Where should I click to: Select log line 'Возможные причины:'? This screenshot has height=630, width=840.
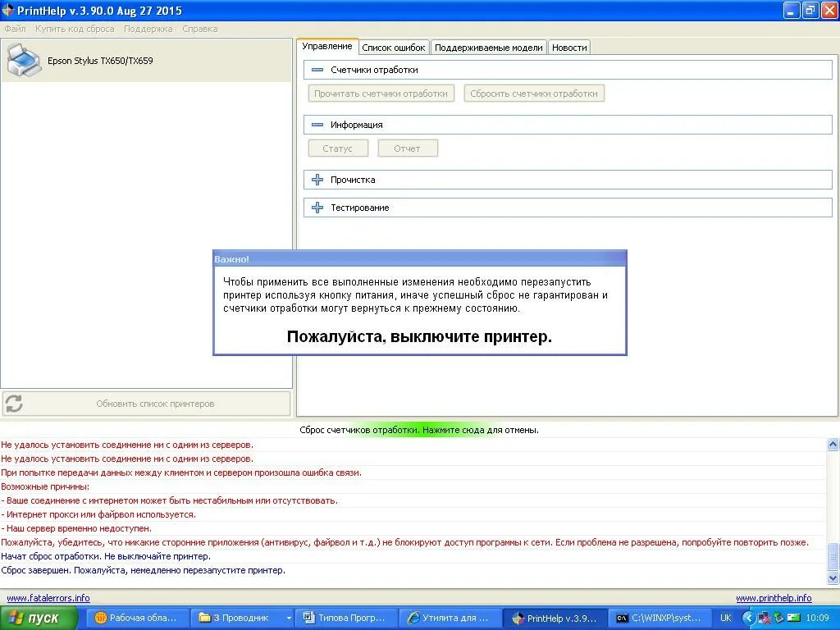coord(45,486)
